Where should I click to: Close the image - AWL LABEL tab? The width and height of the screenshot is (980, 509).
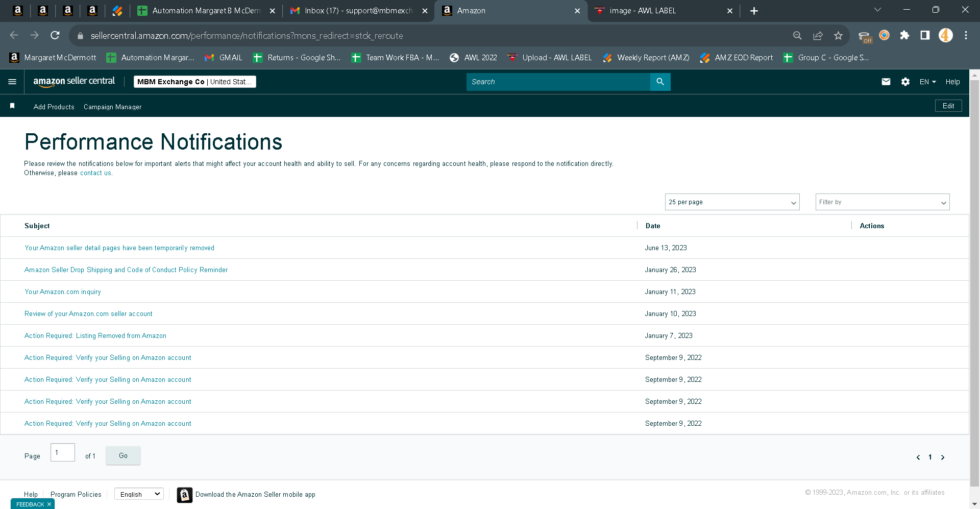tap(730, 11)
